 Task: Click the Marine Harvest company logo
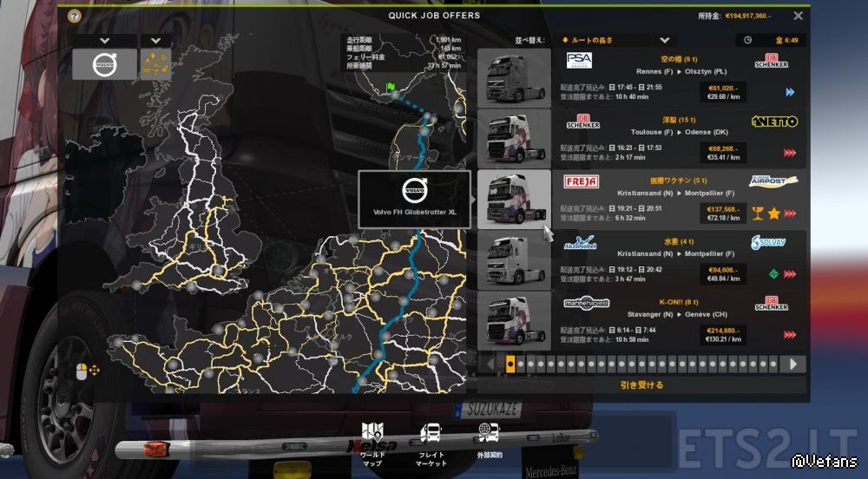pos(586,303)
